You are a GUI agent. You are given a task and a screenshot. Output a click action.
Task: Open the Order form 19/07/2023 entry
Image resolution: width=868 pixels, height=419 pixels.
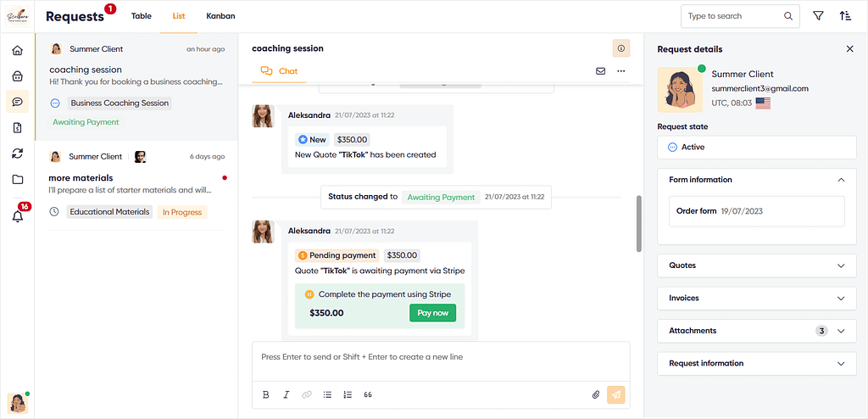tap(757, 211)
